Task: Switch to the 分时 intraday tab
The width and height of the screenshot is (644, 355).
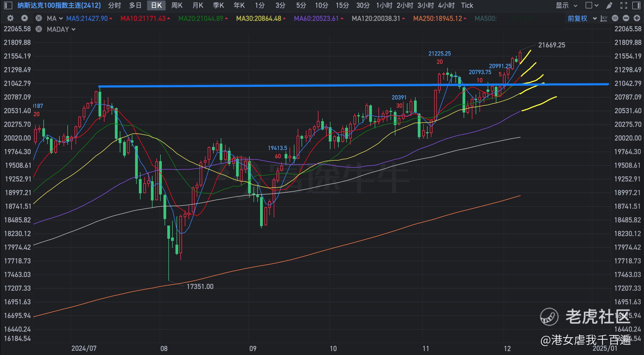Action: click(114, 5)
